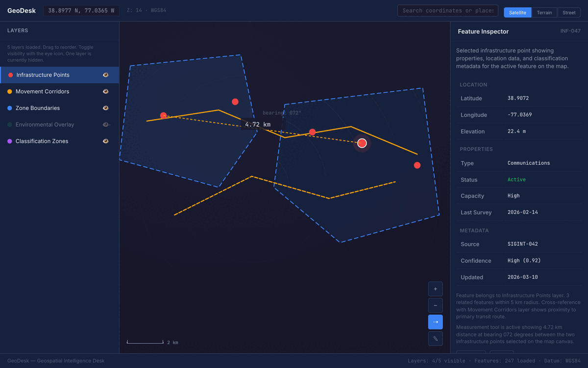Zoom in using the + map control
This screenshot has height=368, width=588.
click(435, 289)
